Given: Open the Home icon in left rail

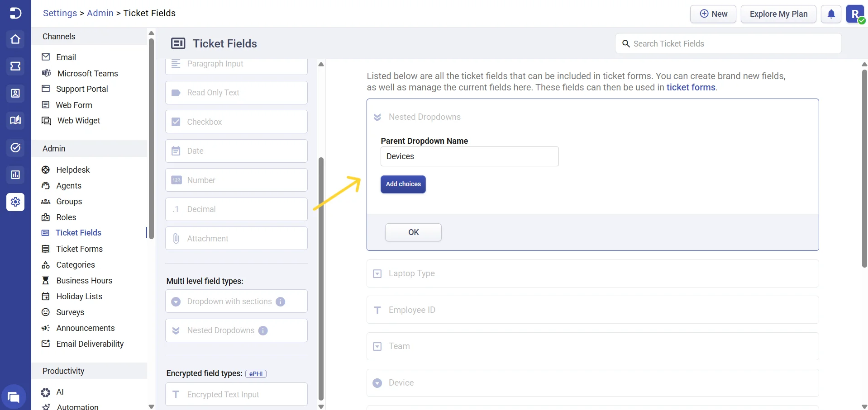Looking at the screenshot, I should pos(15,39).
